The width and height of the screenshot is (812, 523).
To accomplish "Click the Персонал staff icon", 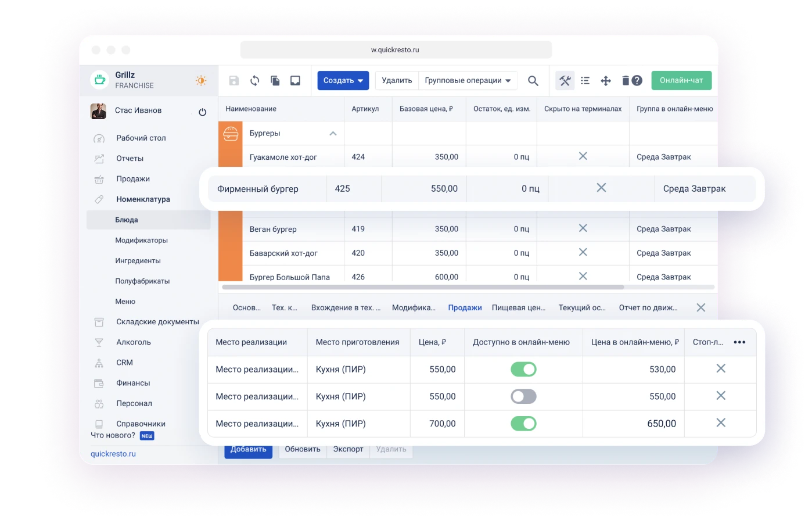I will (99, 404).
